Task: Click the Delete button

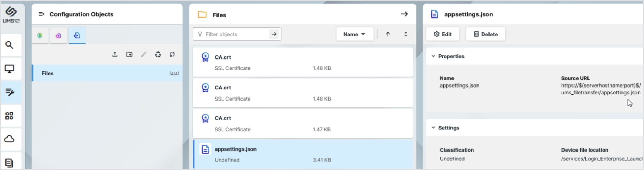Action: 485,34
